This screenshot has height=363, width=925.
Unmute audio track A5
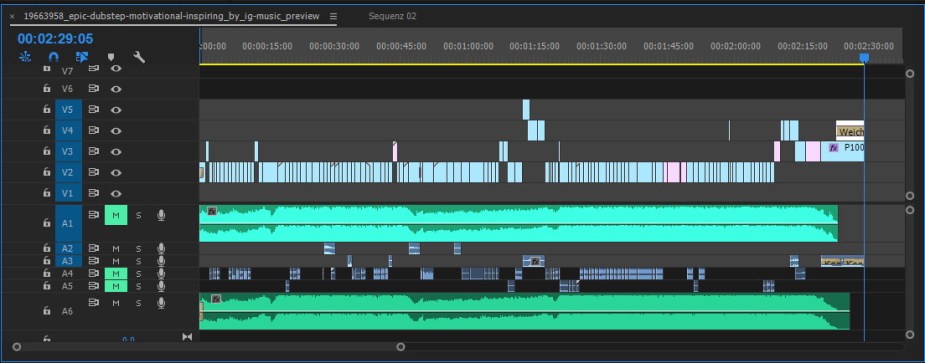pos(116,286)
